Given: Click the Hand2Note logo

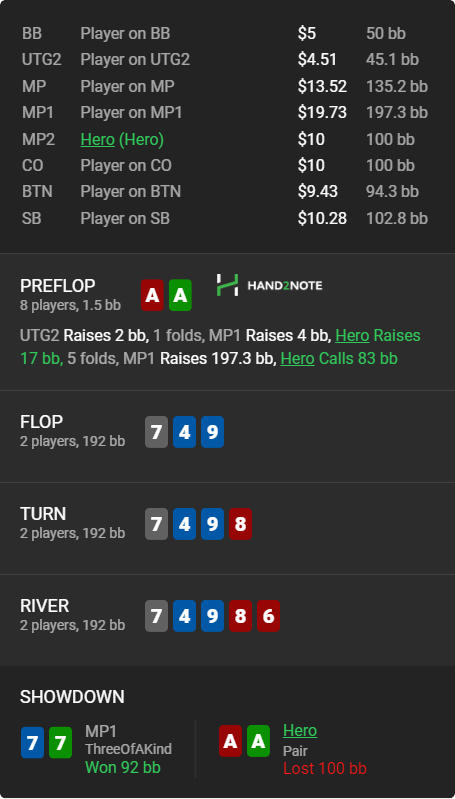Looking at the screenshot, I should coord(269,285).
